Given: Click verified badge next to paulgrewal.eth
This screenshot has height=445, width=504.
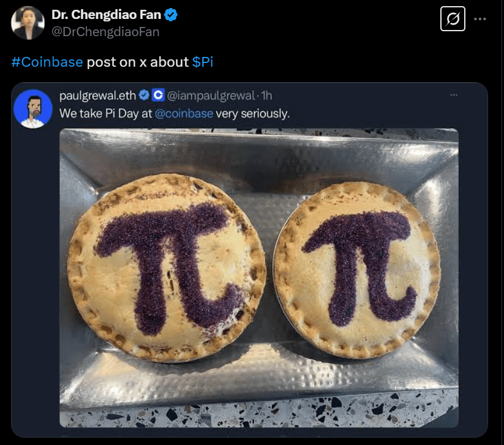Looking at the screenshot, I should tap(144, 95).
